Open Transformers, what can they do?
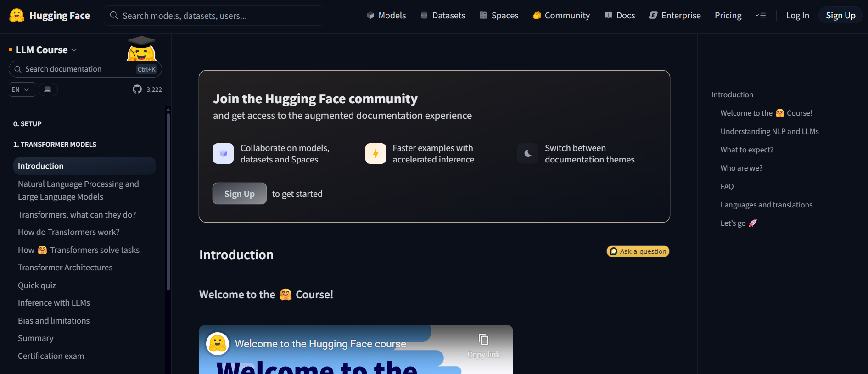Screen dimensions: 868x374 pyautogui.click(x=77, y=215)
